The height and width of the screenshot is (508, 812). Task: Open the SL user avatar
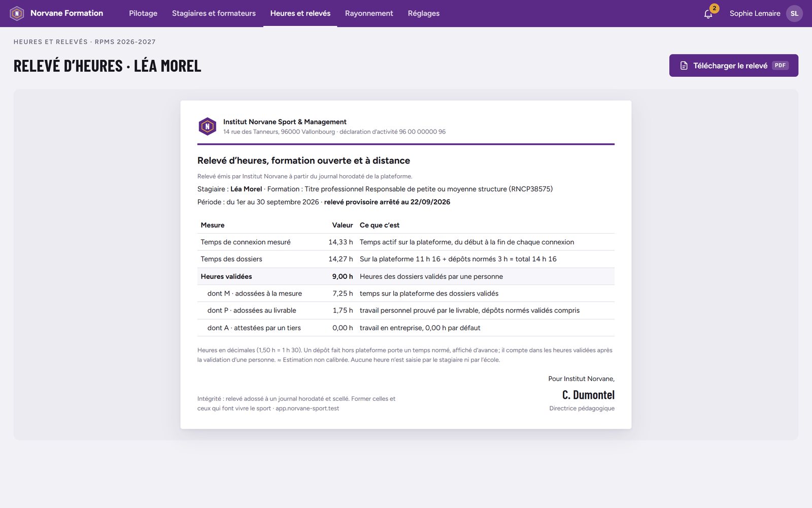(x=794, y=13)
